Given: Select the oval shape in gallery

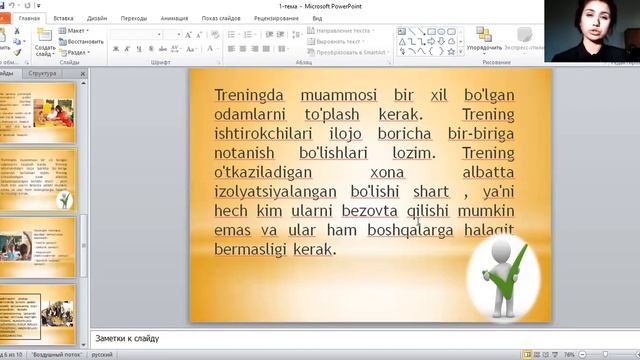Looking at the screenshot, I should [441, 31].
